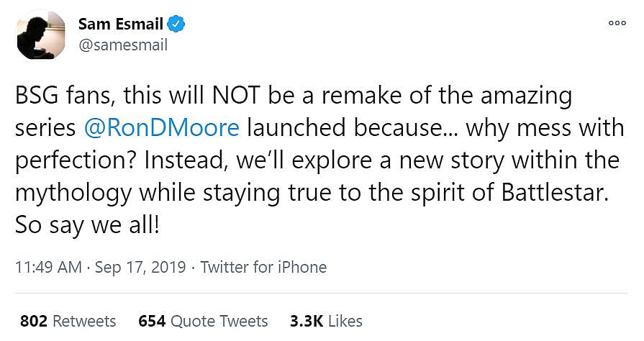Screen dimensions: 644x341
Task: Click the Sam Esmail display name
Action: pyautogui.click(x=122, y=24)
